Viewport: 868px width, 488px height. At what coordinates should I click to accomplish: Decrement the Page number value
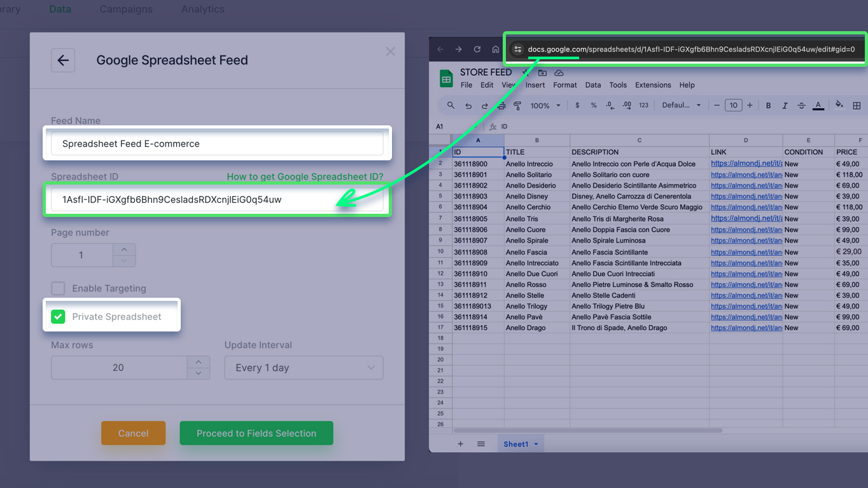point(124,261)
